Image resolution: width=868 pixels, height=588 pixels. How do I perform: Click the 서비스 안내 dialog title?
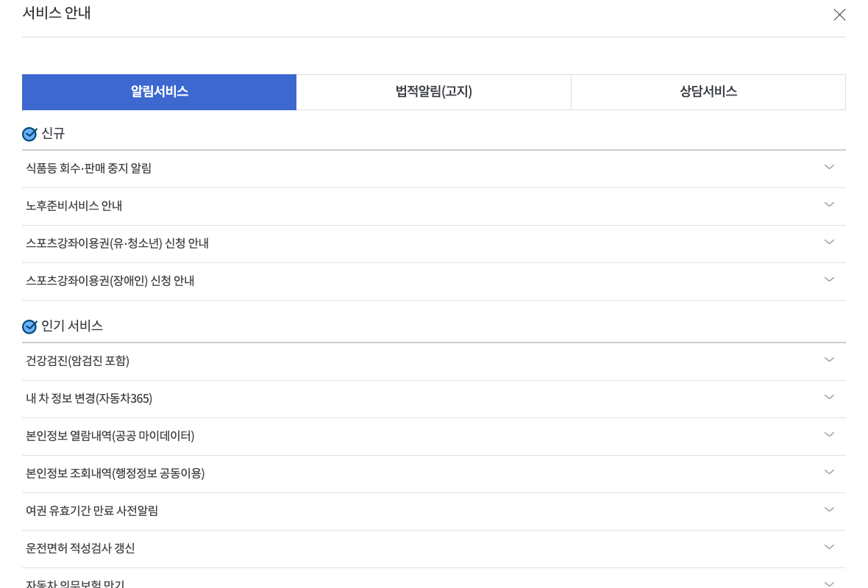click(57, 12)
